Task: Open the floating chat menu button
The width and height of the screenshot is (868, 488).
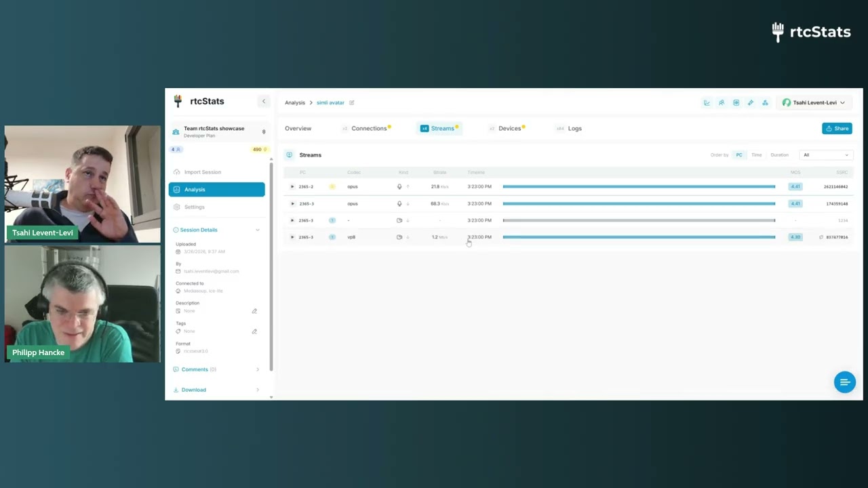Action: coord(845,382)
